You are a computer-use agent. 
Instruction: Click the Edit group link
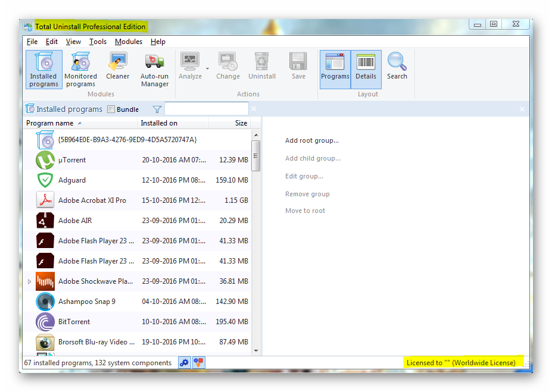pos(304,176)
